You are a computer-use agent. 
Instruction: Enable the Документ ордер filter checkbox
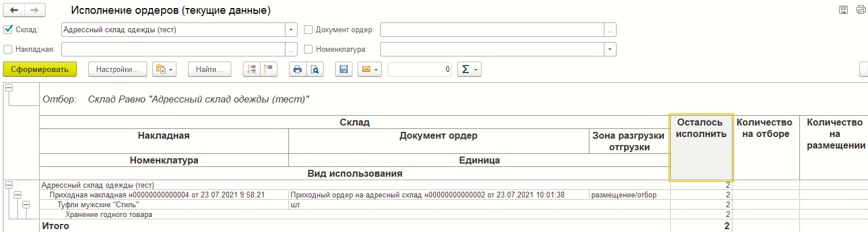tap(308, 30)
